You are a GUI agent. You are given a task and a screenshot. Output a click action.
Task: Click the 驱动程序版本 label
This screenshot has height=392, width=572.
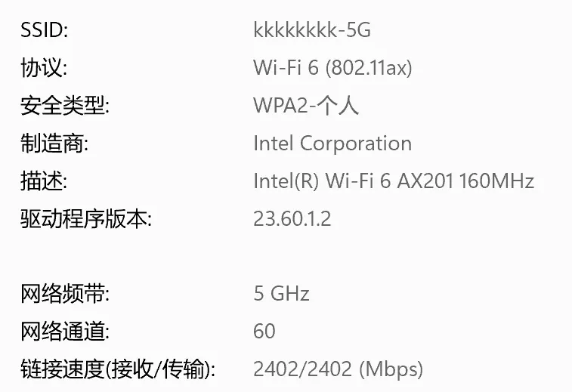click(x=86, y=219)
